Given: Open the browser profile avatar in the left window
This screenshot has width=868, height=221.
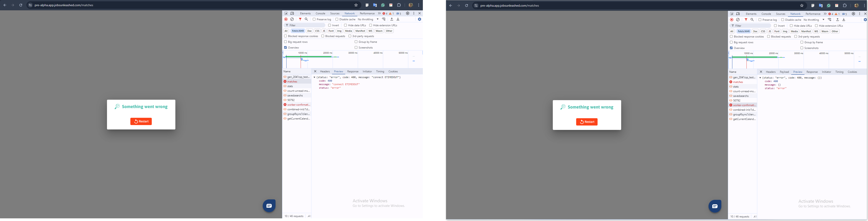Looking at the screenshot, I should coord(411,5).
